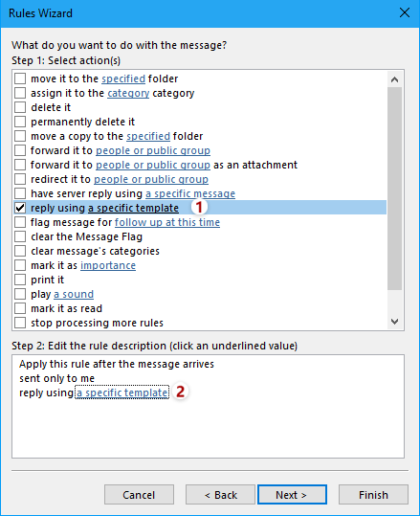This screenshot has height=516, width=420.
Task: Click 'a sound' link in play action
Action: 74,294
